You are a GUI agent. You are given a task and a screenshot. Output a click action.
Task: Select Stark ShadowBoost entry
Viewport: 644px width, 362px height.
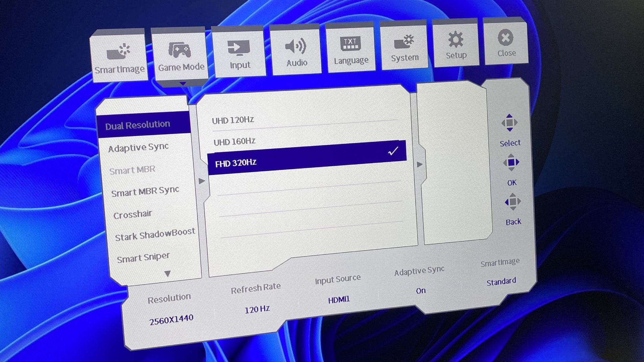pos(155,235)
